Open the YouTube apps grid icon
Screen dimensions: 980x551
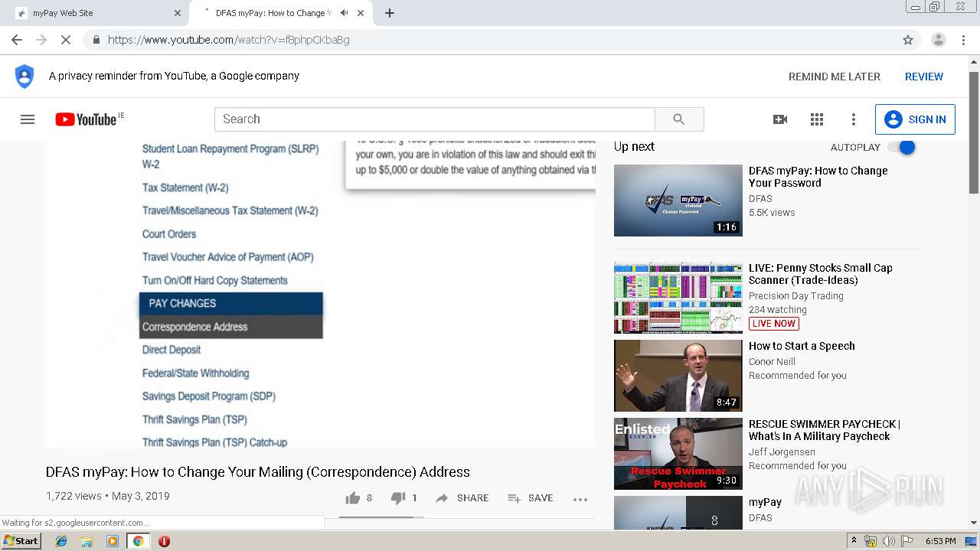pyautogui.click(x=817, y=119)
